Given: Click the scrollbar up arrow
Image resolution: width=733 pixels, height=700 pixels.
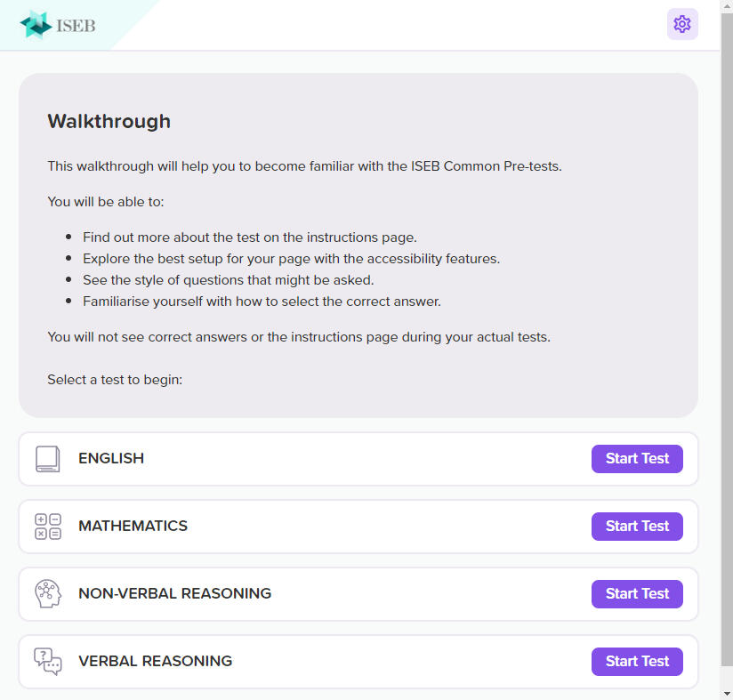Looking at the screenshot, I should pyautogui.click(x=727, y=6).
